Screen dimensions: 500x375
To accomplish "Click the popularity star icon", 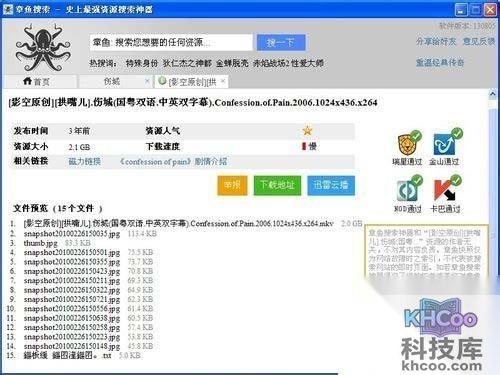I will tap(307, 131).
